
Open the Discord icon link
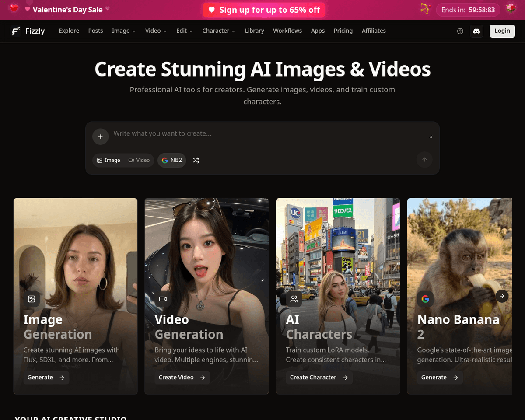(x=476, y=31)
